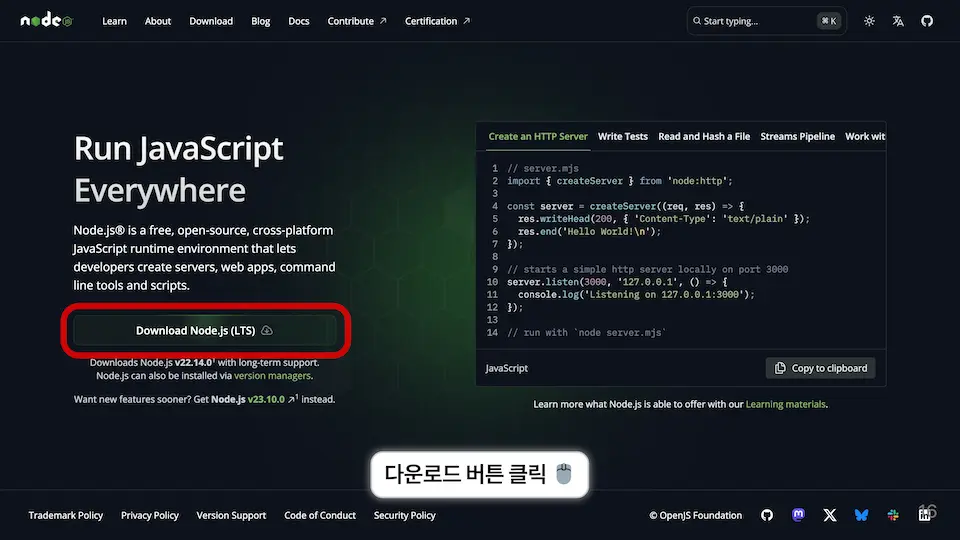Open the Learn menu item
Image resolution: width=960 pixels, height=540 pixels.
pyautogui.click(x=114, y=21)
